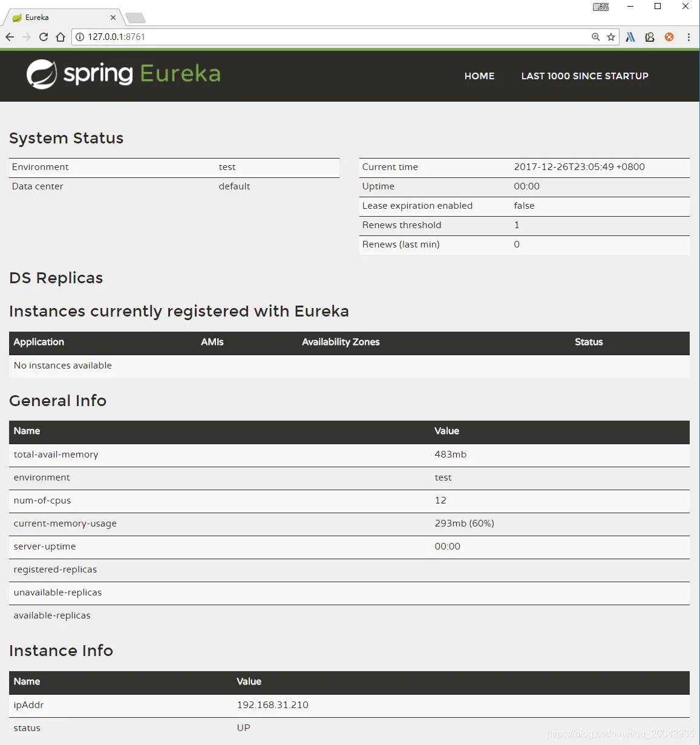Select the 'status' row name in Instance Info
Viewport: 700px width, 745px height.
coord(27,728)
